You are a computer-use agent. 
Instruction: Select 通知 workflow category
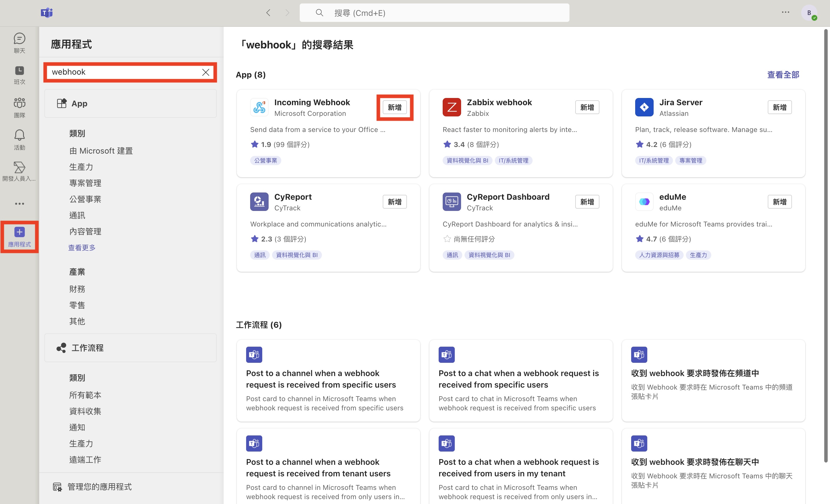77,428
